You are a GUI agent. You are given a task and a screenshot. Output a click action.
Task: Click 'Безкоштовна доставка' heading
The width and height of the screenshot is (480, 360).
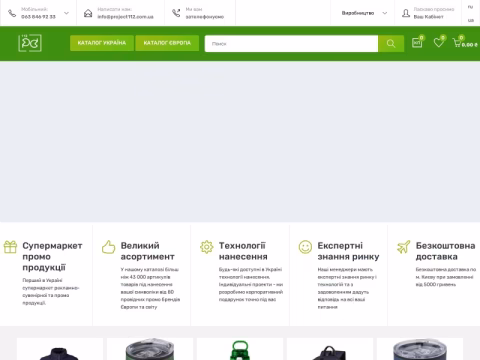tap(445, 251)
